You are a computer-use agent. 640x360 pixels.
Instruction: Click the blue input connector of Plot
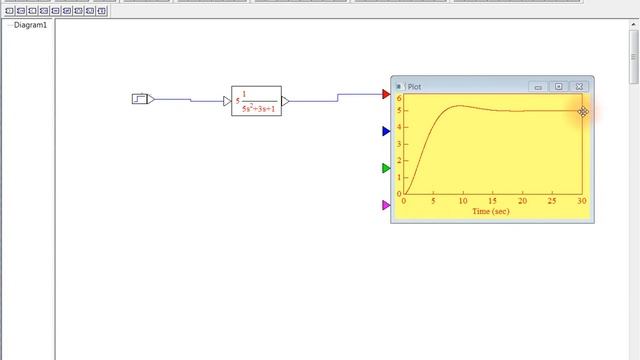[386, 131]
